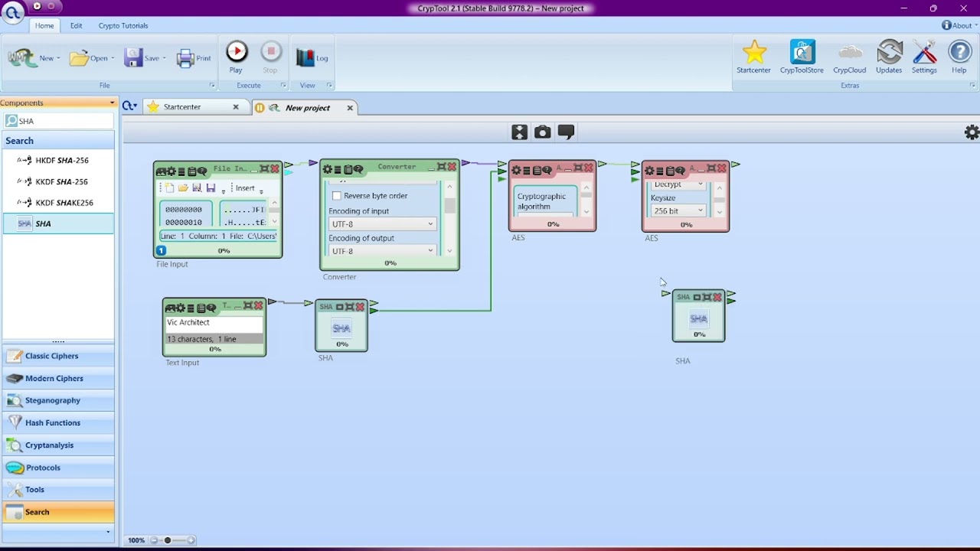Screen dimensions: 980x551
Task: Open the Startcenter from the Extras ribbon
Action: [753, 57]
